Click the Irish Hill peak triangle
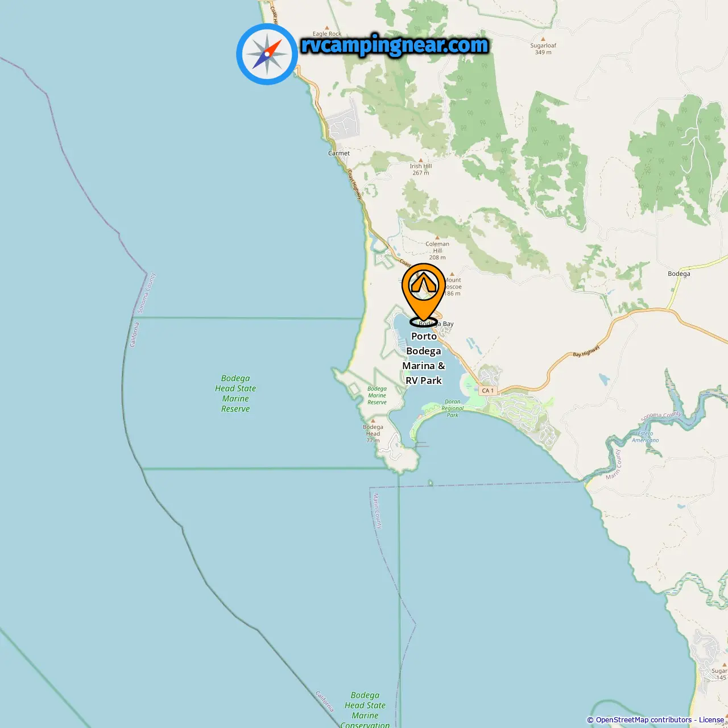 coord(421,160)
